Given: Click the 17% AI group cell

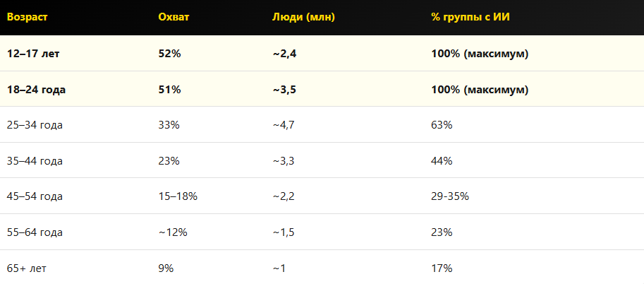Looking at the screenshot, I should [x=442, y=268].
